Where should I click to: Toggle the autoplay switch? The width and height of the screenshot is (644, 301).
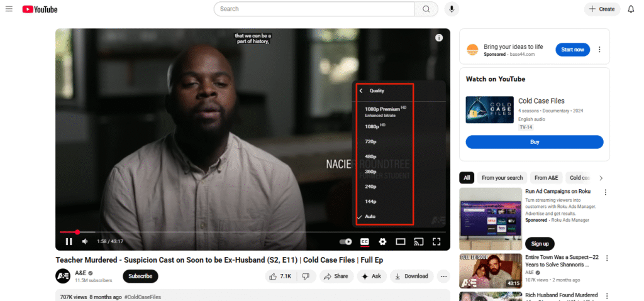click(345, 241)
